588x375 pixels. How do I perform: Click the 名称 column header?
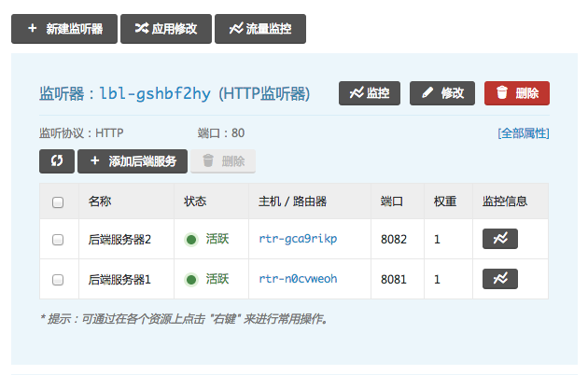(100, 201)
